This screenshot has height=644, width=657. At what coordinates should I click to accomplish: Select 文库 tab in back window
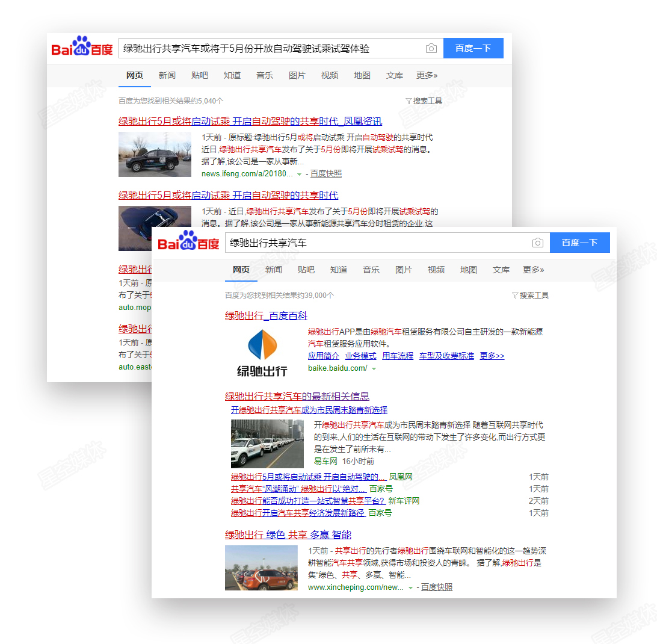[x=395, y=75]
